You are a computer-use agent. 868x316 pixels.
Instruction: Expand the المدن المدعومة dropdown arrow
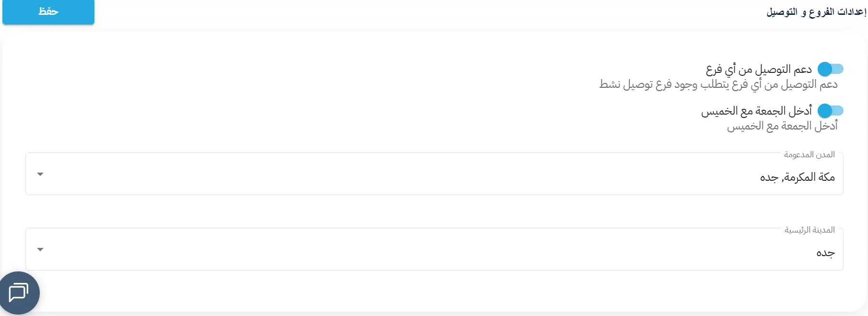(40, 174)
